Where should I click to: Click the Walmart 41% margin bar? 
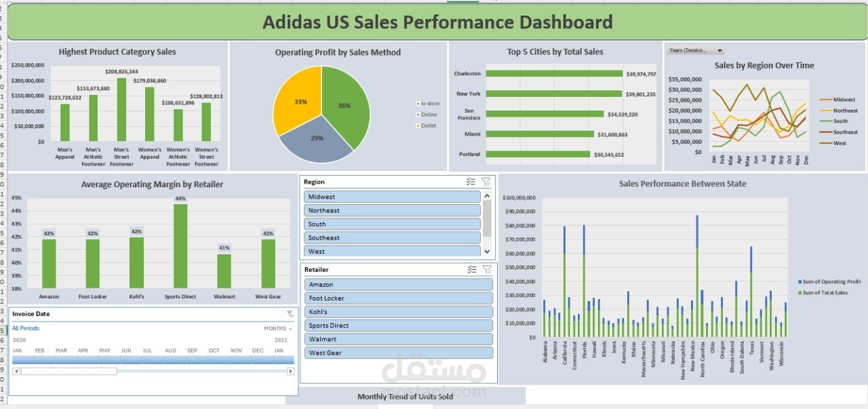pos(224,271)
